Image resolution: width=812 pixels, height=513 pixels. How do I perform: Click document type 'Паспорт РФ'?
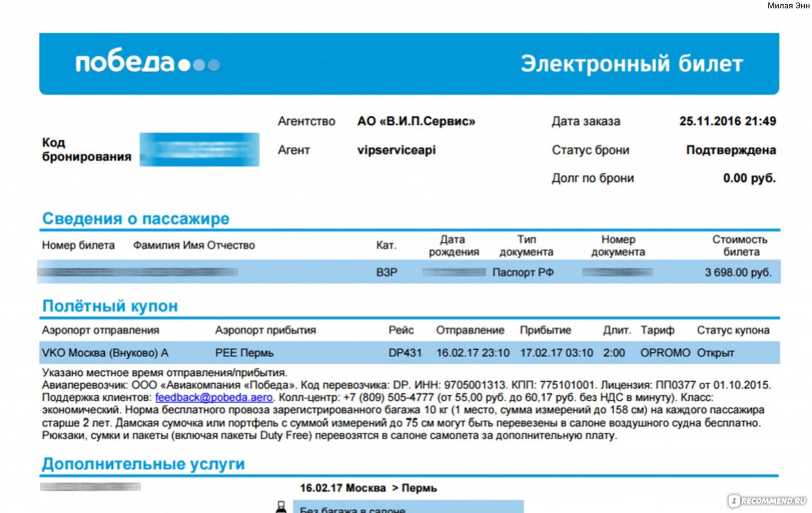(x=523, y=273)
